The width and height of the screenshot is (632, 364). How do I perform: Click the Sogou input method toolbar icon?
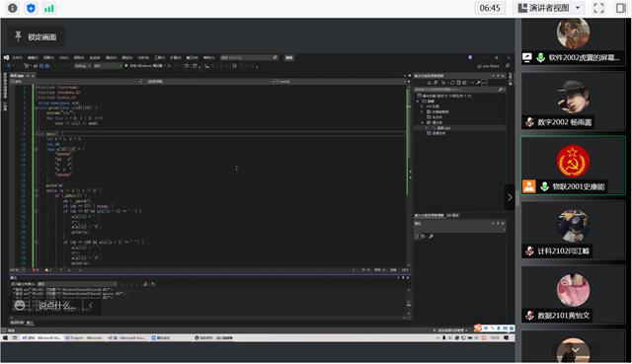tap(478, 328)
